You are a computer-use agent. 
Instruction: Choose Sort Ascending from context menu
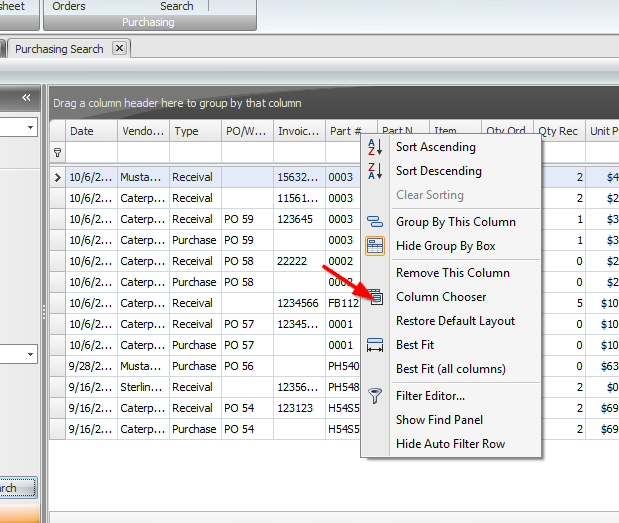pos(436,147)
